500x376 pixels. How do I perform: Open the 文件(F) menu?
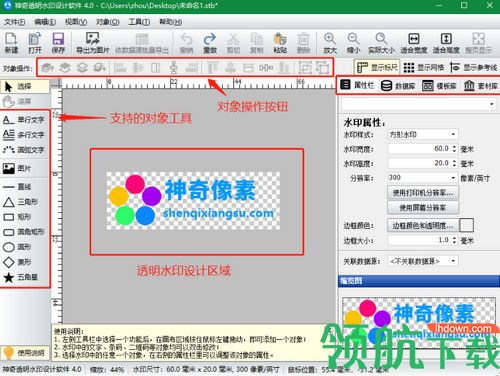[15, 22]
